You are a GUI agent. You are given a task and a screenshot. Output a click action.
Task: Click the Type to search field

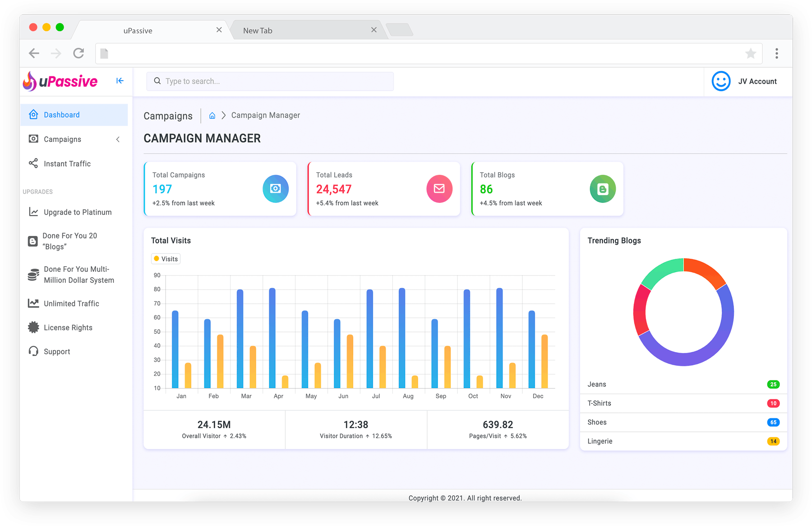point(270,81)
